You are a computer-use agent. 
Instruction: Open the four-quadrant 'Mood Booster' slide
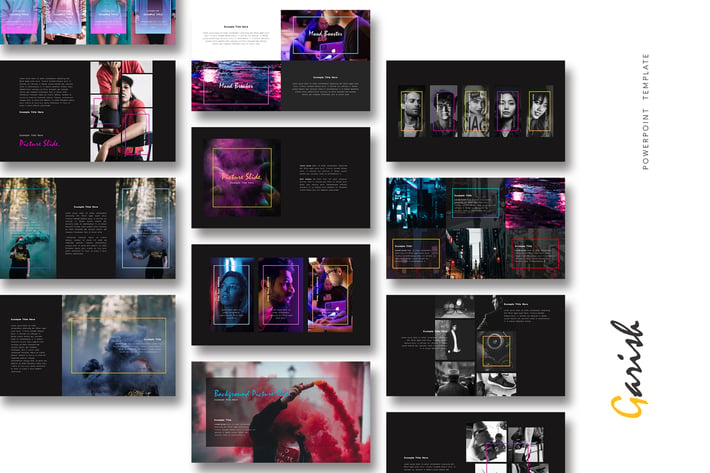[281, 60]
